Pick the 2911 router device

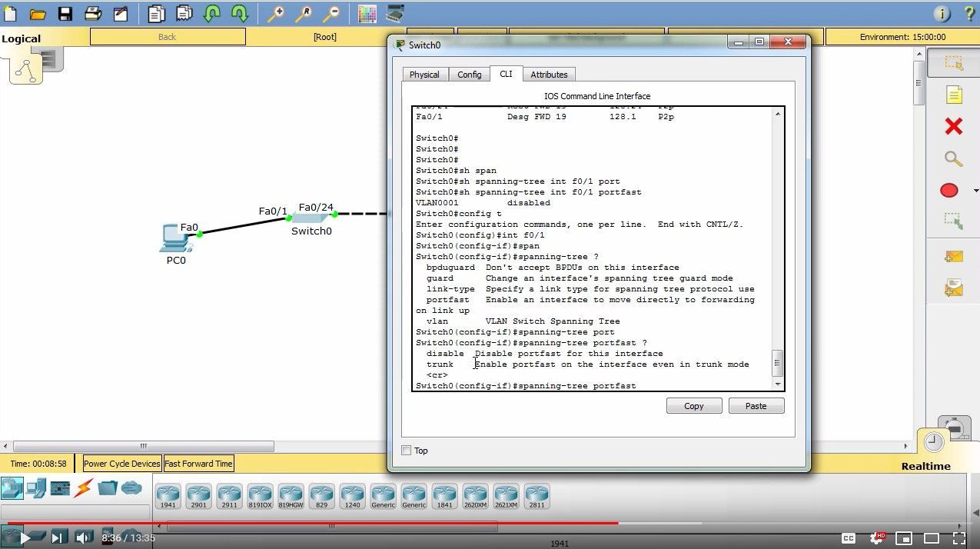coord(229,497)
